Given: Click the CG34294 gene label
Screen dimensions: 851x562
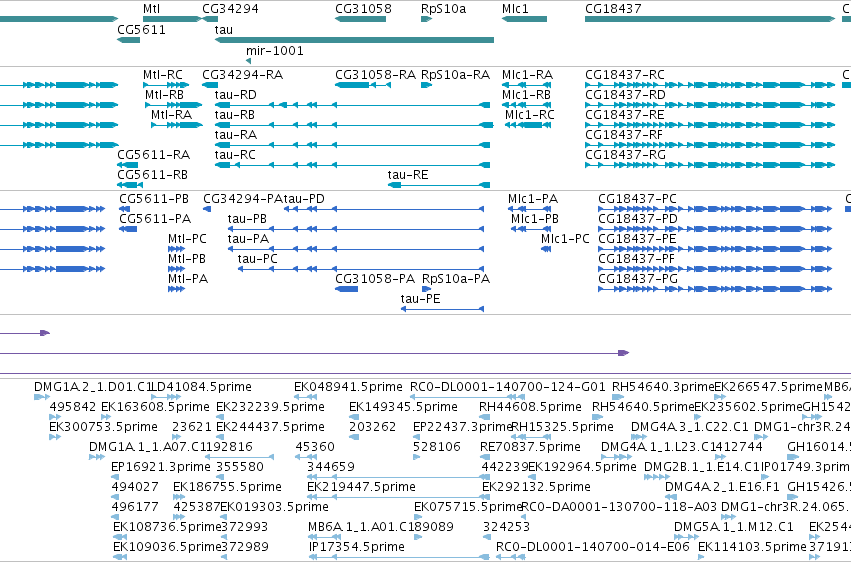Looking at the screenshot, I should pyautogui.click(x=230, y=9).
